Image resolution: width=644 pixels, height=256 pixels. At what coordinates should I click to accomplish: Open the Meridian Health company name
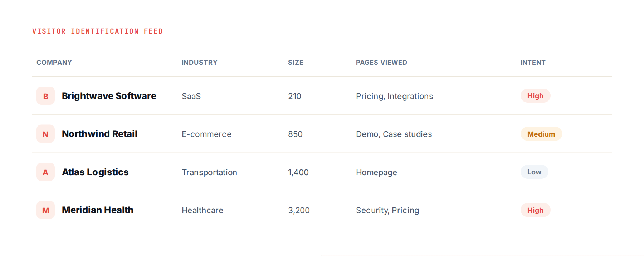pyautogui.click(x=98, y=210)
